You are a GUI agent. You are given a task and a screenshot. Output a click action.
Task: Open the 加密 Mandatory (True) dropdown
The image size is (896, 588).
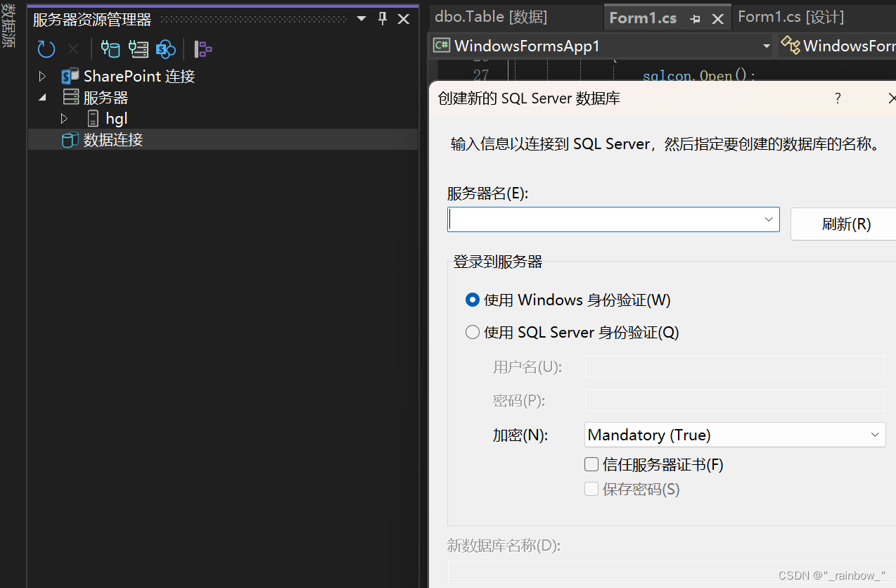click(735, 435)
